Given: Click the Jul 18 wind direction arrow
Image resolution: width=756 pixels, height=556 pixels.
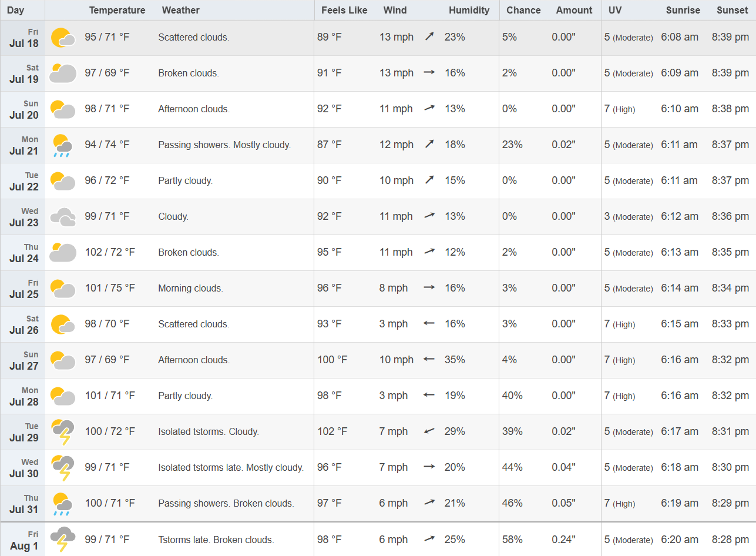Looking at the screenshot, I should [429, 37].
